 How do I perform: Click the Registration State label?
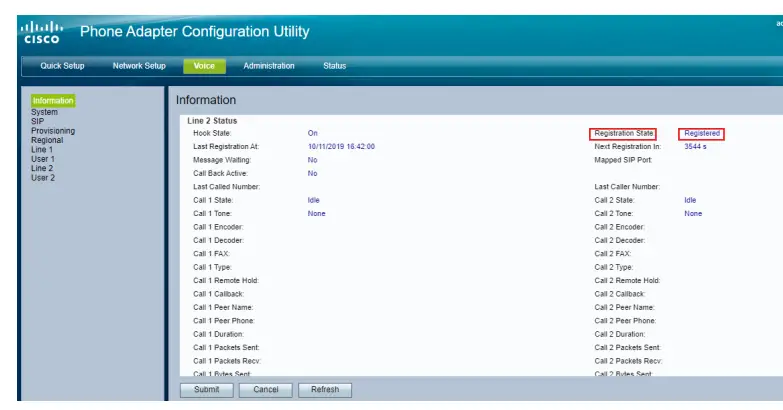pos(623,133)
